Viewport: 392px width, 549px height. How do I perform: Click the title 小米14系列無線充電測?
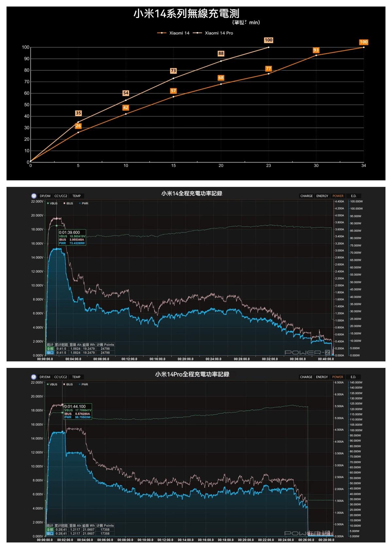[x=187, y=14]
